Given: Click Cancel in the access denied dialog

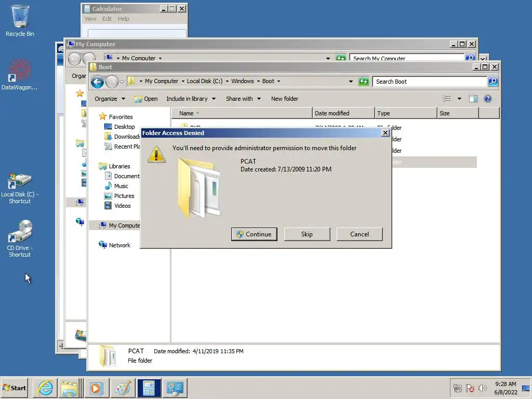Looking at the screenshot, I should pyautogui.click(x=360, y=234).
